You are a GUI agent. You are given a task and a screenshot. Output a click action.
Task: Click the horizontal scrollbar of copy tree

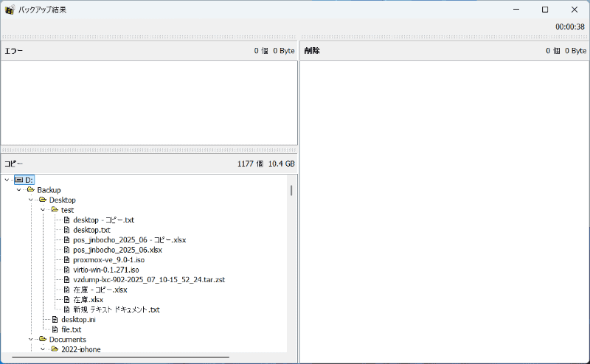(120, 357)
